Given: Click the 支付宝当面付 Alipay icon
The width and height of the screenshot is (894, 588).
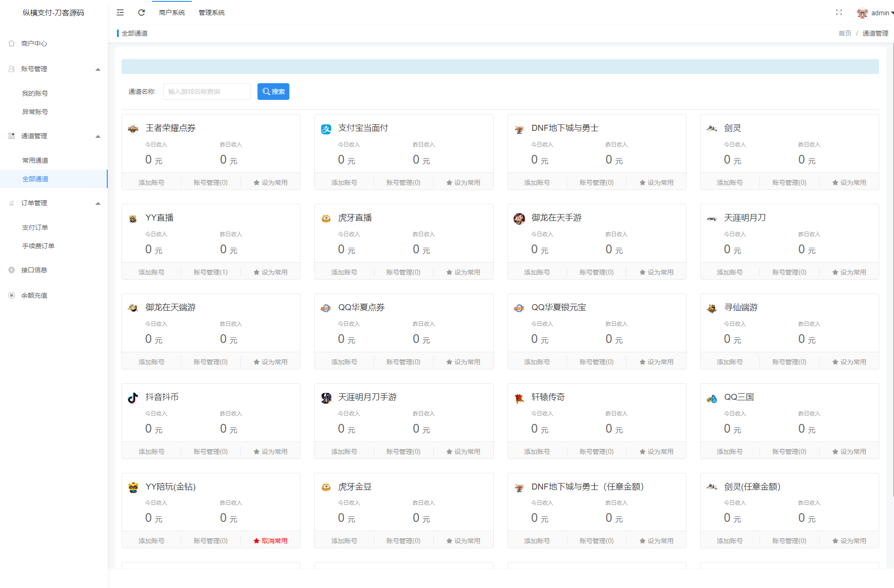Looking at the screenshot, I should 326,128.
